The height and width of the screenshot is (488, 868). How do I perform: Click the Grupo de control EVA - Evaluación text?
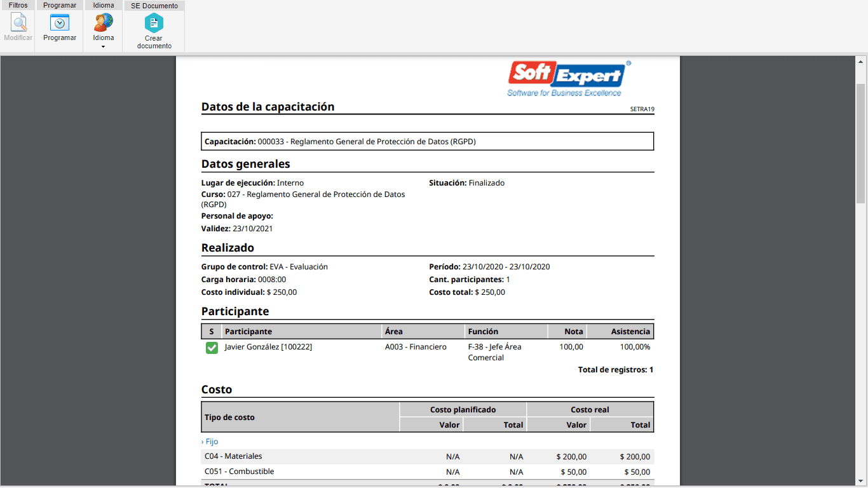(x=264, y=267)
